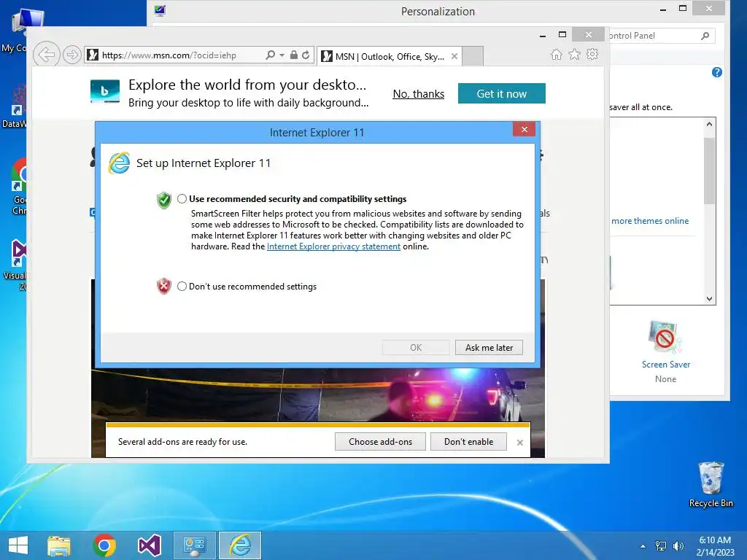Viewport: 747px width, 560px height.
Task: Open IE Tools gear menu
Action: pos(592,54)
